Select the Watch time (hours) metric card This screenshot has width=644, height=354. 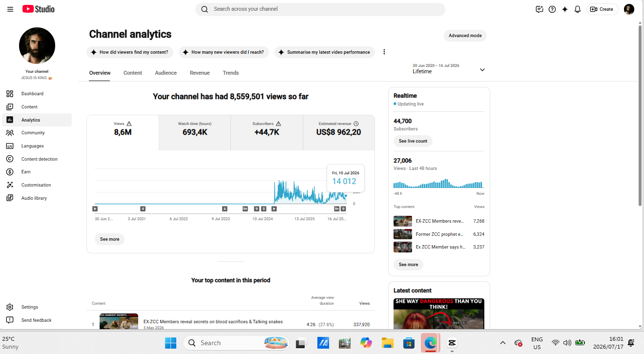(x=195, y=133)
